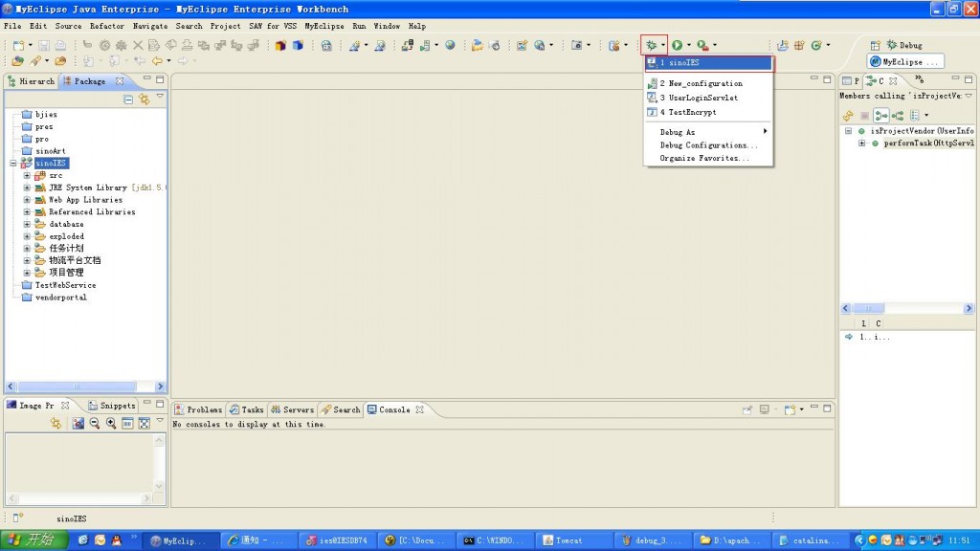The width and height of the screenshot is (980, 551).
Task: Zoom out in Image Preview panel
Action: 95,423
